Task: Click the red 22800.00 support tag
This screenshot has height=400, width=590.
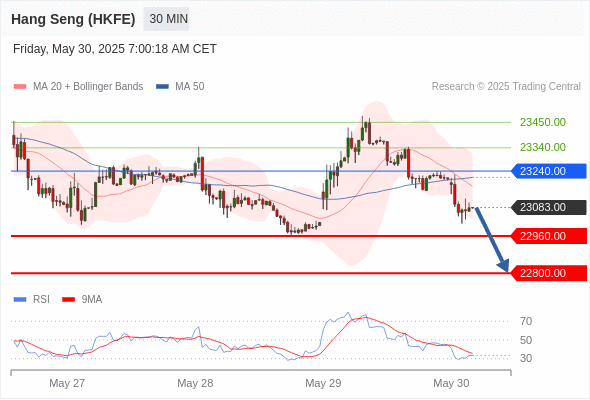Action: click(x=549, y=273)
